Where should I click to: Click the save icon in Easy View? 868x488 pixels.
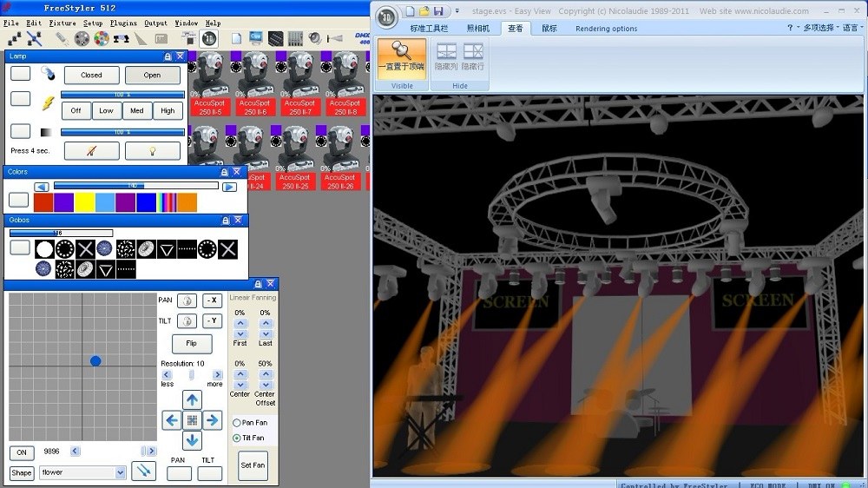coord(439,11)
